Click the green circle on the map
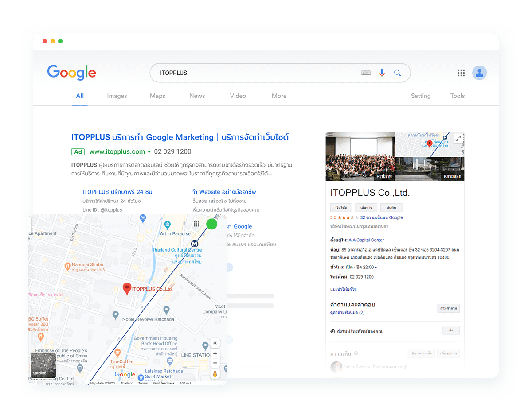 (212, 224)
